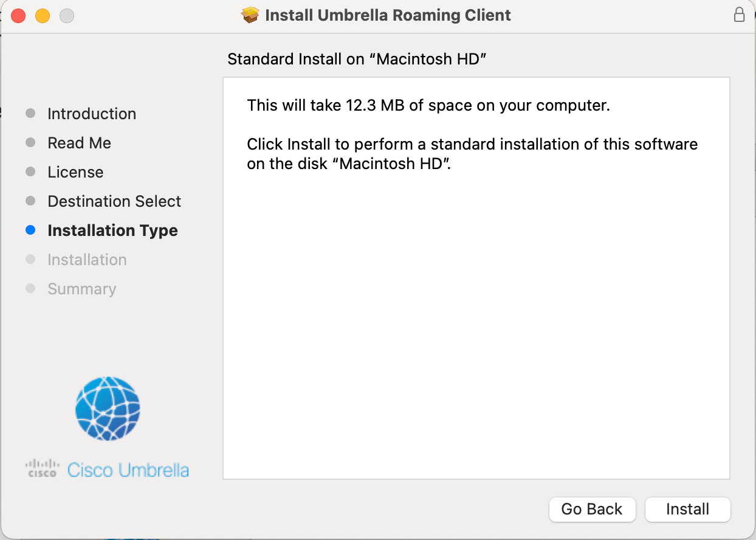Select the Introduction step in sidebar

pos(92,114)
